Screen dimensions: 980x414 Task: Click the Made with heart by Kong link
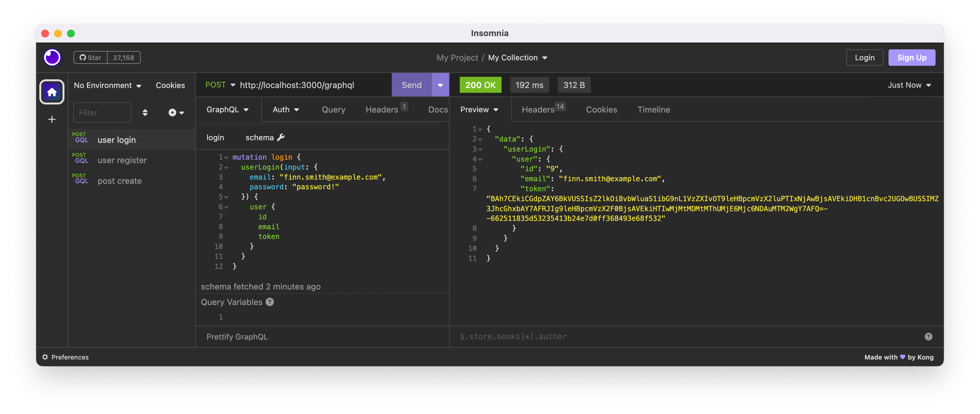click(898, 357)
